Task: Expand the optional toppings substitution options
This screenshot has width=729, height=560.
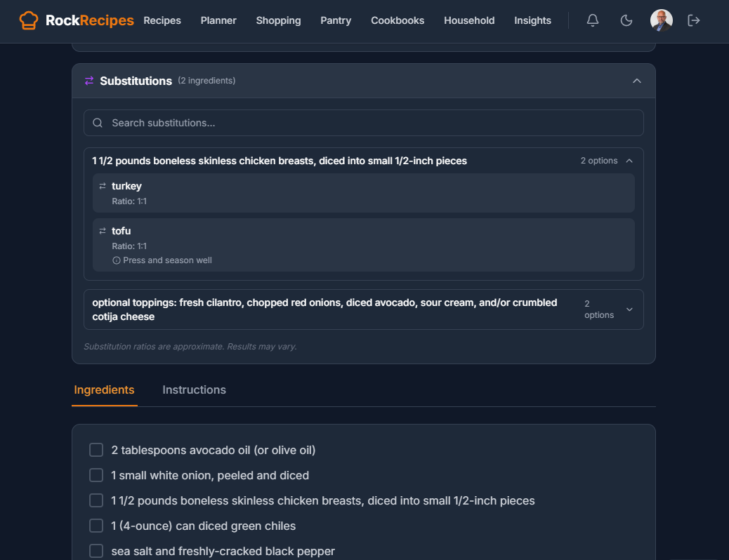Action: click(630, 309)
